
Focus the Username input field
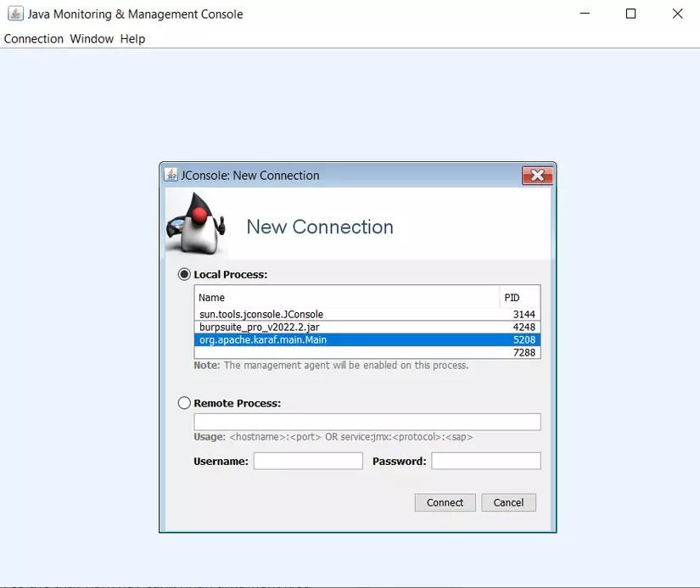point(308,461)
